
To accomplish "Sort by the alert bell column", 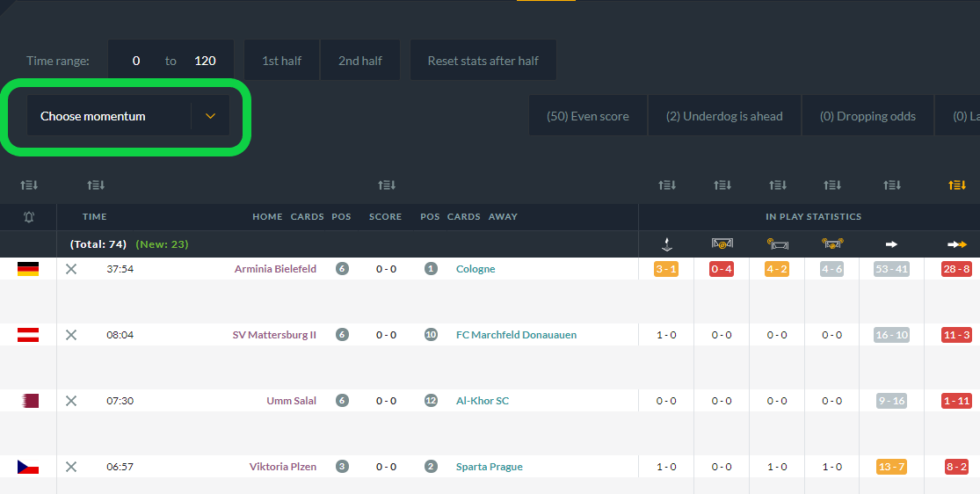I will coord(29,185).
